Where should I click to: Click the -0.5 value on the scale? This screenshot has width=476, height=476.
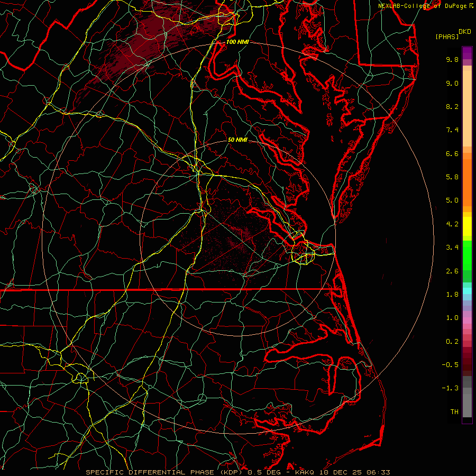[x=450, y=365]
